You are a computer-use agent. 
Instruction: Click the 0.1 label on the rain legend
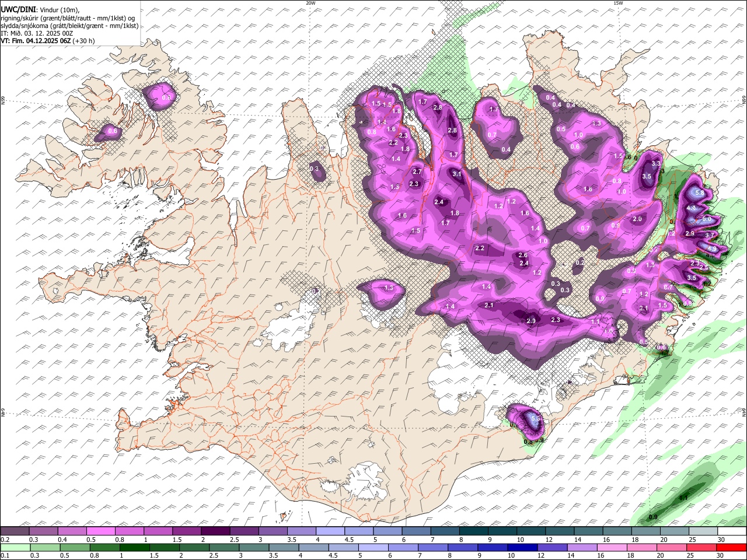point(5,555)
